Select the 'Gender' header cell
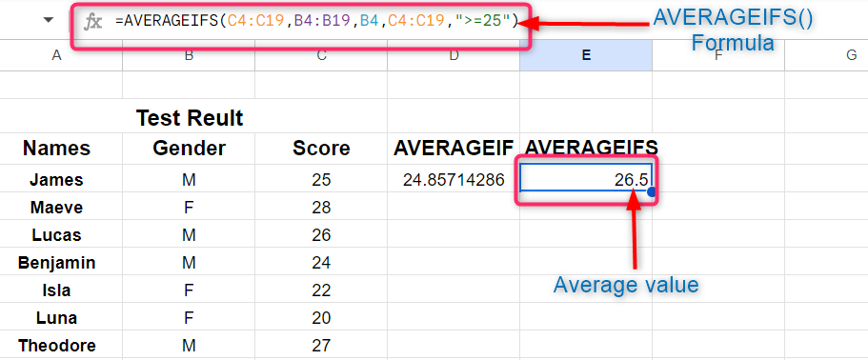Screen dimensions: 868x360 189,149
